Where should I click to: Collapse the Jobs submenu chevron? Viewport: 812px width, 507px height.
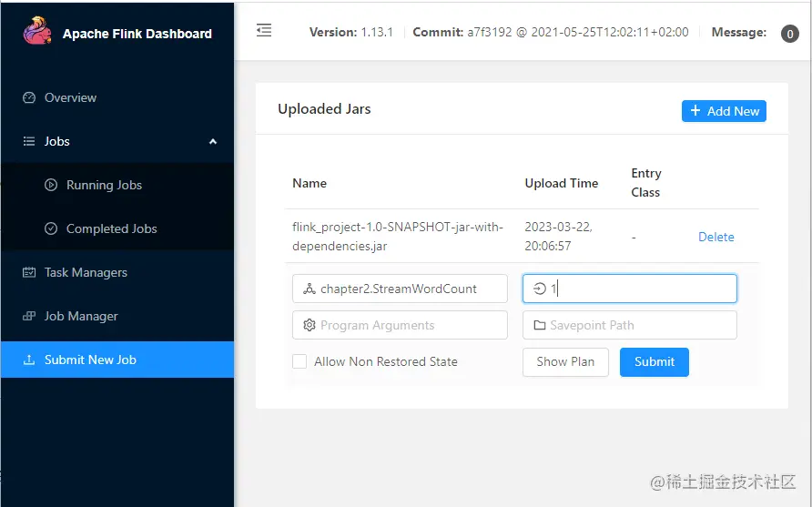pos(213,141)
